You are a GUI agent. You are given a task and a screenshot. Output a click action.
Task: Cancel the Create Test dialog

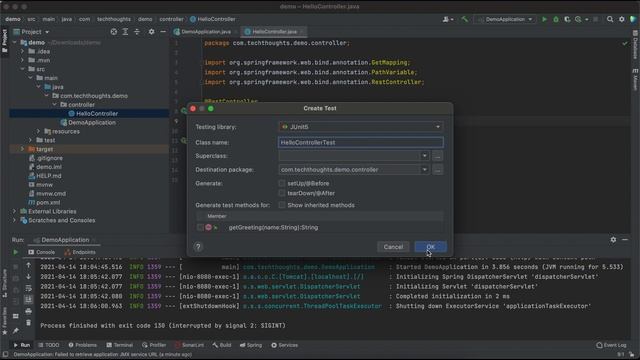393,247
